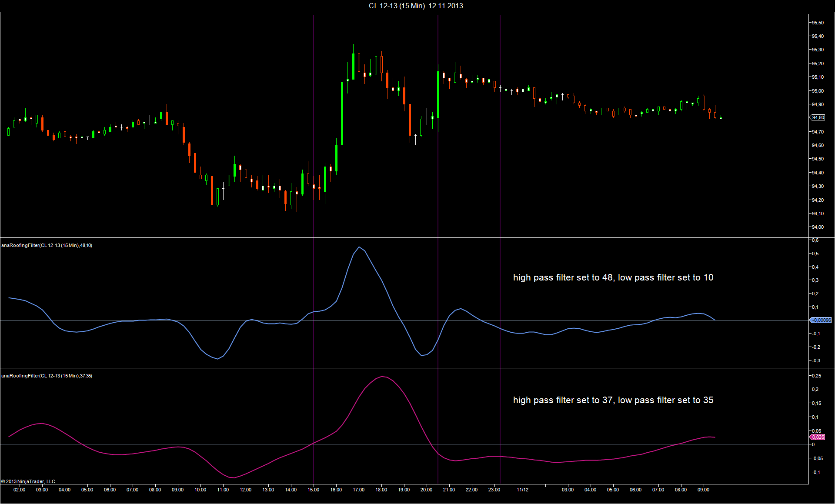Click the 17:00 time axis label
Screen dimensions: 835x504
pyautogui.click(x=359, y=490)
